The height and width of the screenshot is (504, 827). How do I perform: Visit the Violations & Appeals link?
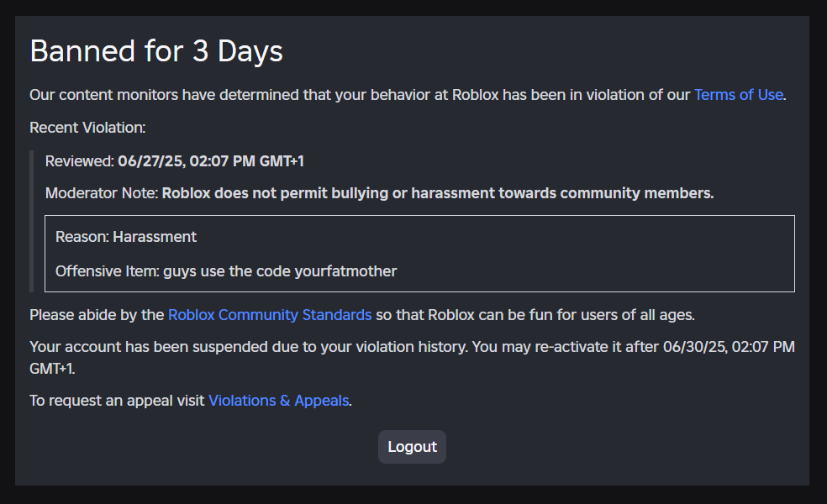point(278,401)
